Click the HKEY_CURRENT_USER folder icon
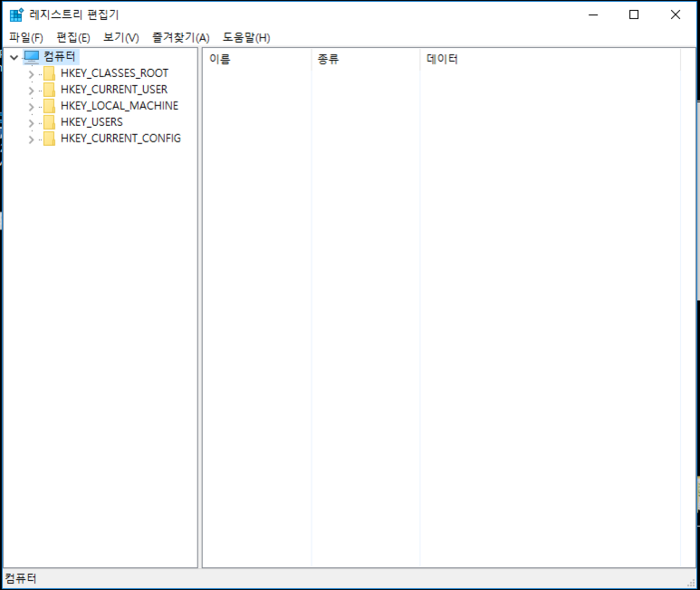This screenshot has height=590, width=700. click(x=49, y=90)
